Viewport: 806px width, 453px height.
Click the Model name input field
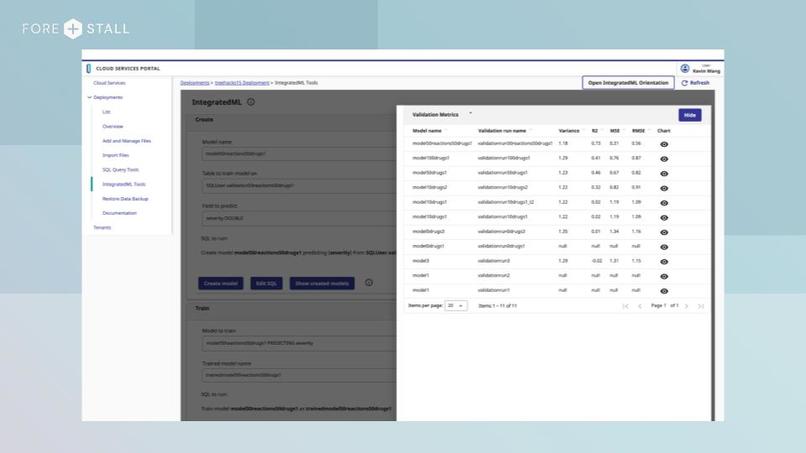tap(299, 154)
